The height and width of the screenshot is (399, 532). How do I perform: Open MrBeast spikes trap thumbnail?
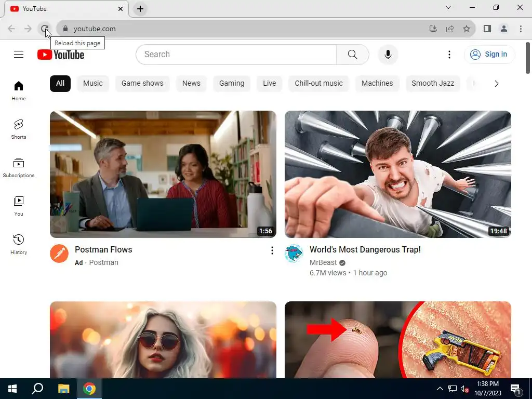click(397, 174)
